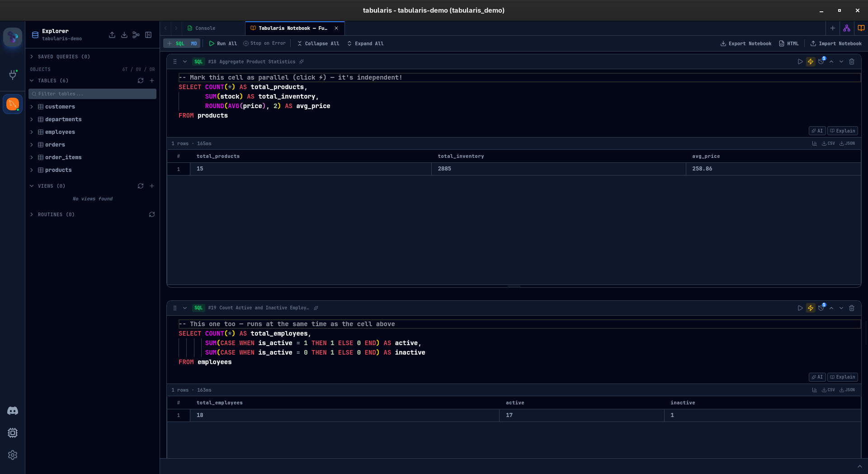Refresh the Tables list
The width and height of the screenshot is (868, 474).
[x=141, y=81]
